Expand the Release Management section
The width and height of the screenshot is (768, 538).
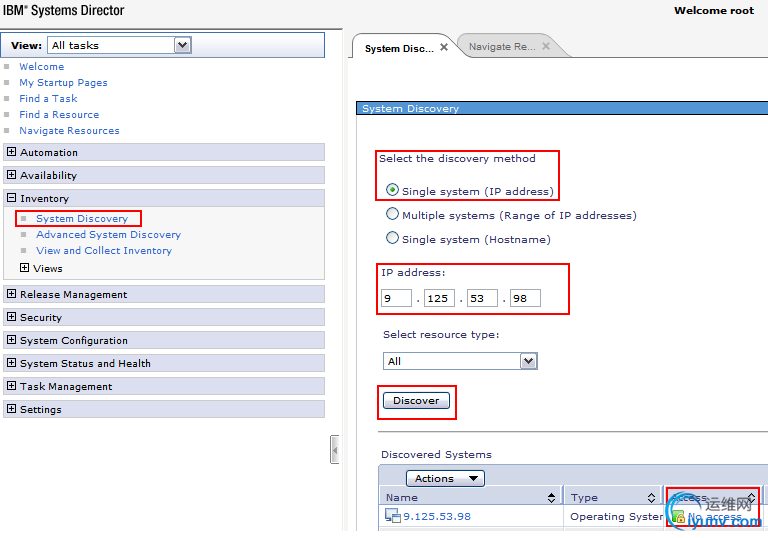(x=11, y=294)
